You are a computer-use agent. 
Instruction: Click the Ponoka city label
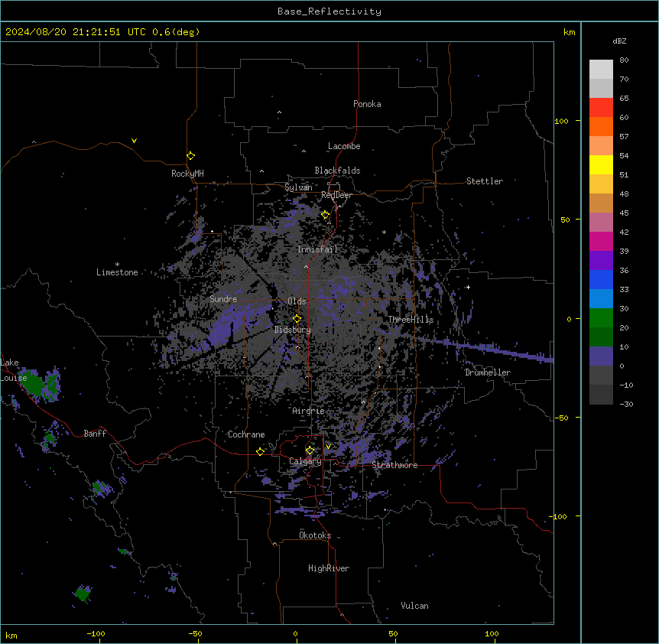pos(367,104)
